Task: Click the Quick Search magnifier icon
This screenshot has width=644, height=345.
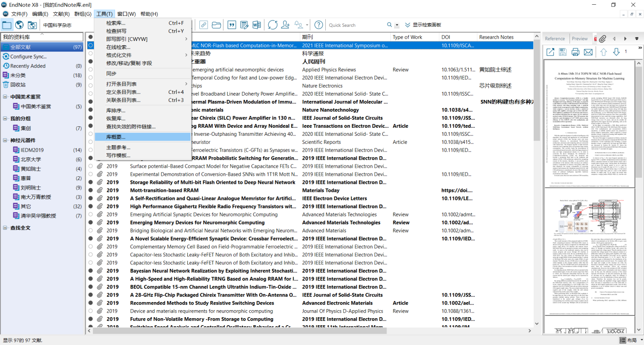Action: (389, 25)
